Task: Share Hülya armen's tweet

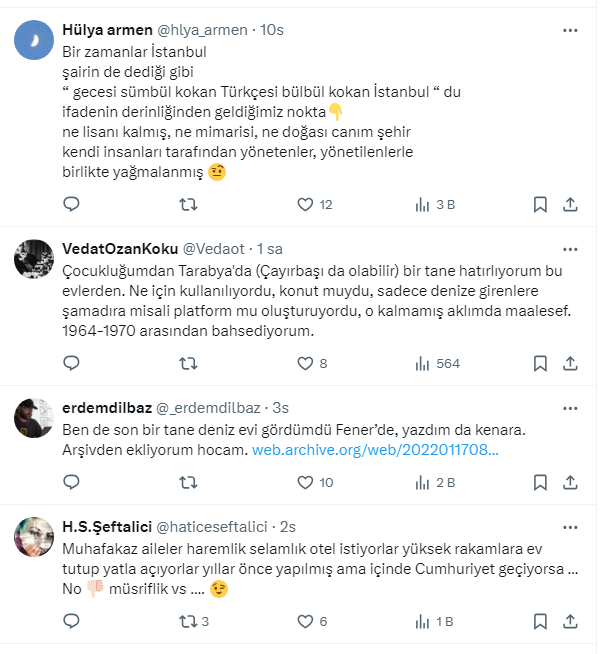Action: 570,205
